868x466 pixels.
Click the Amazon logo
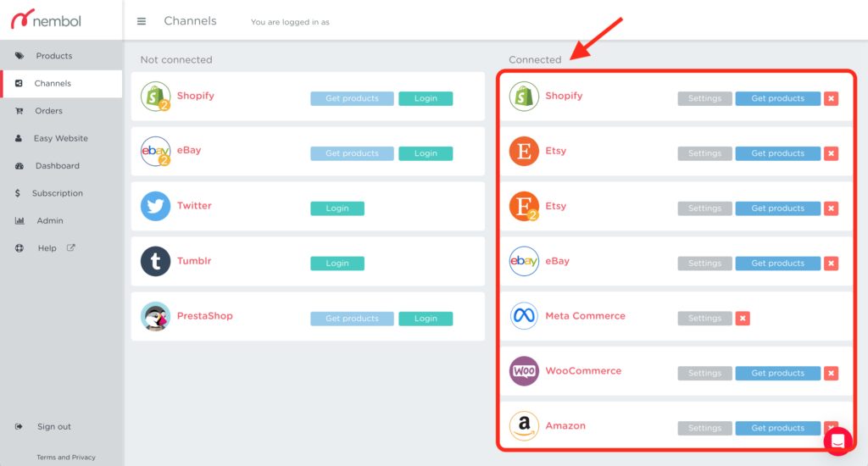(x=524, y=425)
